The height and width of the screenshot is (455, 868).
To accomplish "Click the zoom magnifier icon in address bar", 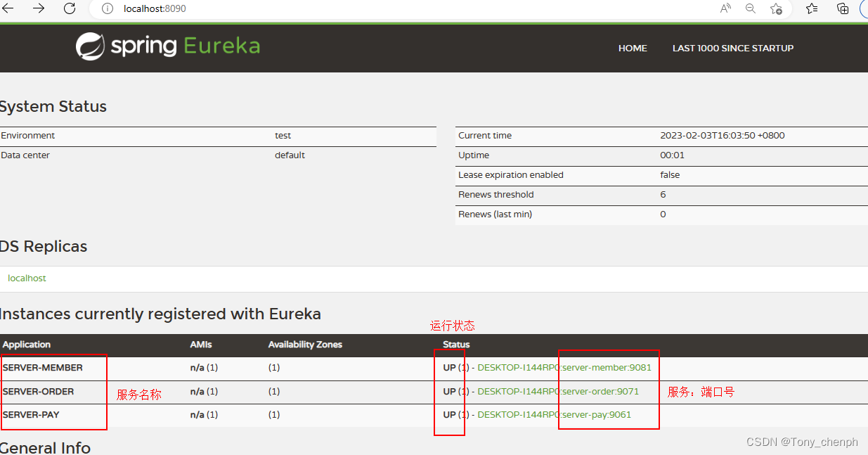I will pyautogui.click(x=751, y=8).
